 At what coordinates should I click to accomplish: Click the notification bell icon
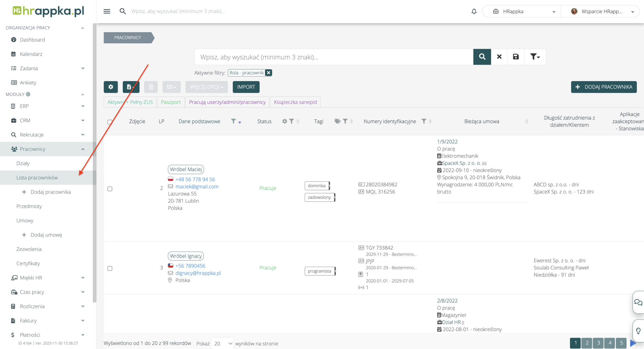[474, 11]
